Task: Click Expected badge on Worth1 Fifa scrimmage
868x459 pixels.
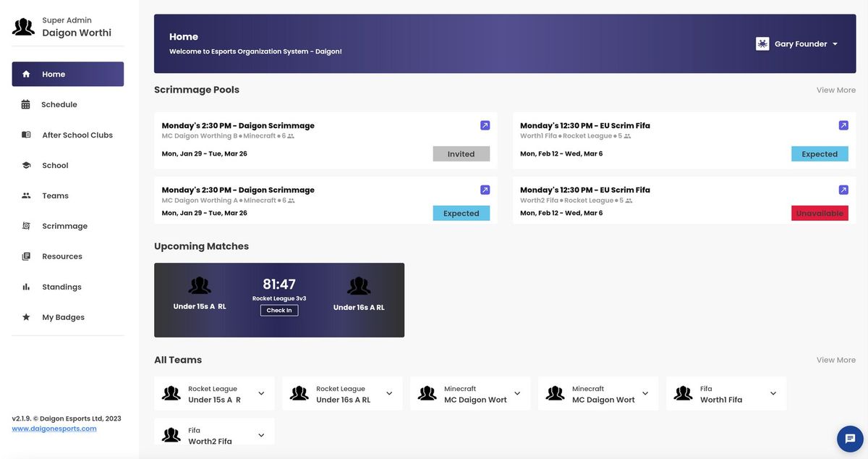Action: (820, 154)
